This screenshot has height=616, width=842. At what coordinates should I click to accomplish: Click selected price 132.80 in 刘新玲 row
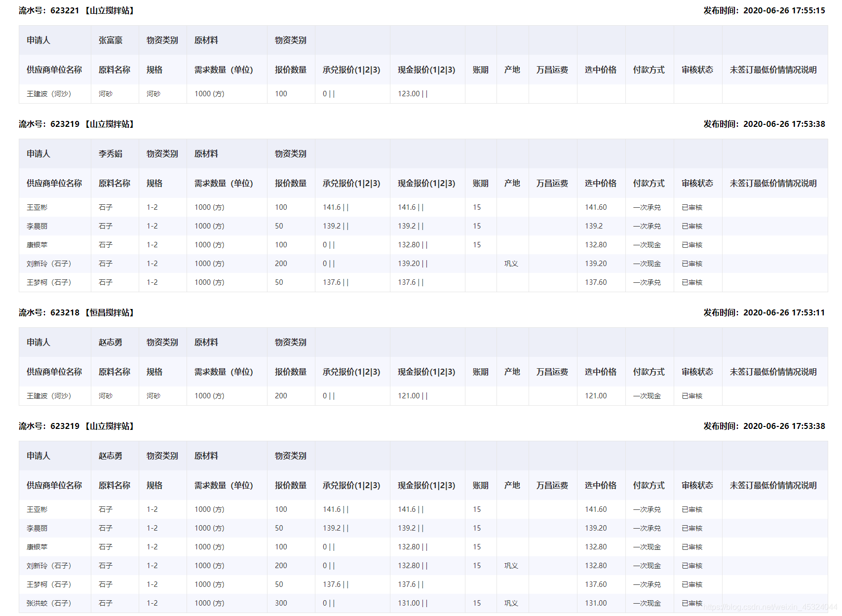pyautogui.click(x=596, y=566)
